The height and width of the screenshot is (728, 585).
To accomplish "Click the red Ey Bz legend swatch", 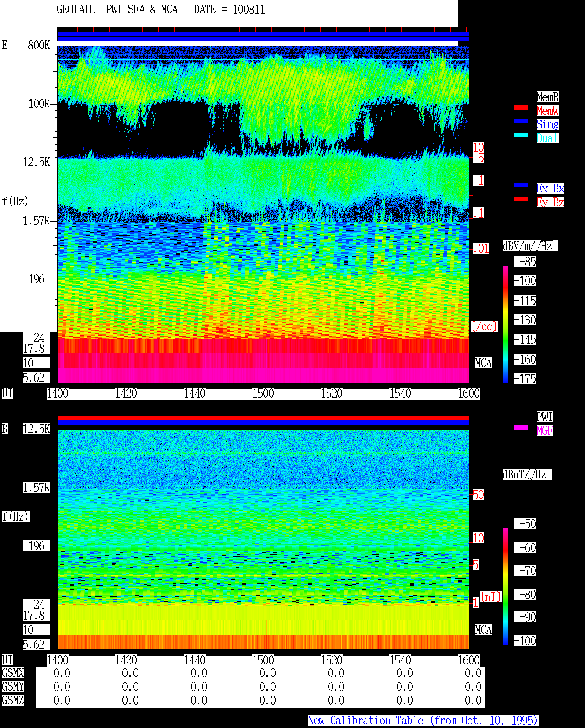I will click(521, 199).
